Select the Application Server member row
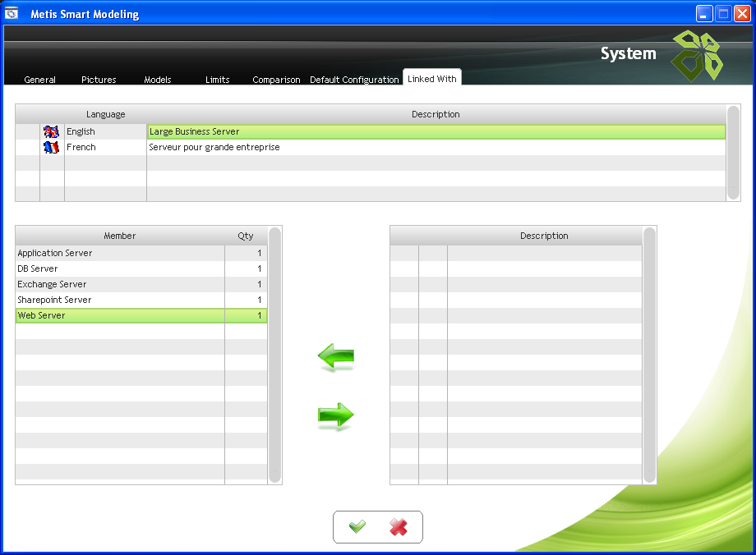Image resolution: width=756 pixels, height=555 pixels. point(141,253)
